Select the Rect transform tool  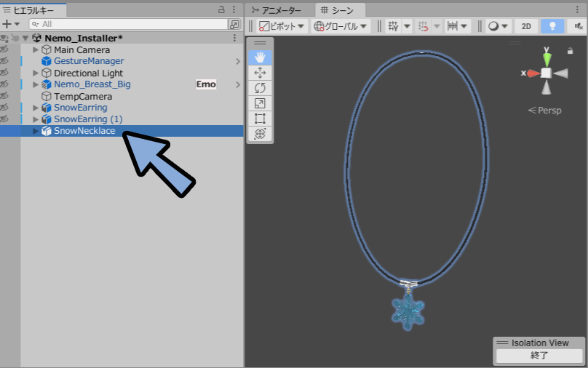[x=261, y=119]
